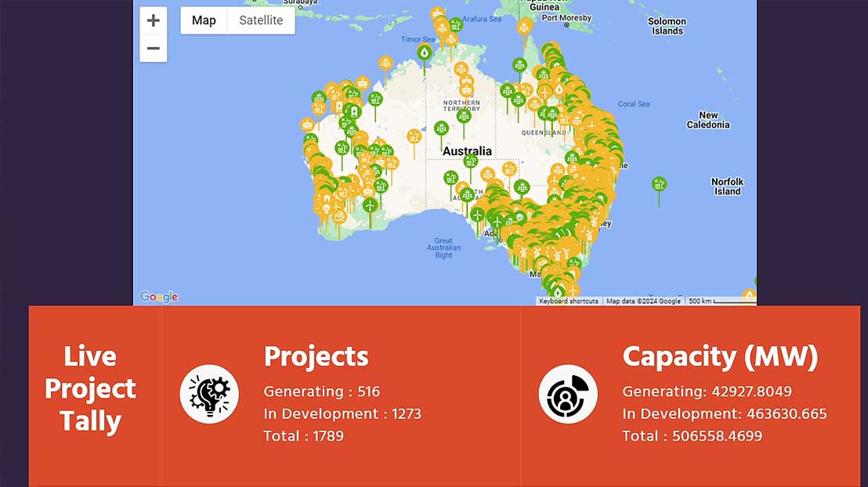Screen dimensions: 868x487
Task: Click the 'Live Project Tally' heading
Action: point(90,389)
